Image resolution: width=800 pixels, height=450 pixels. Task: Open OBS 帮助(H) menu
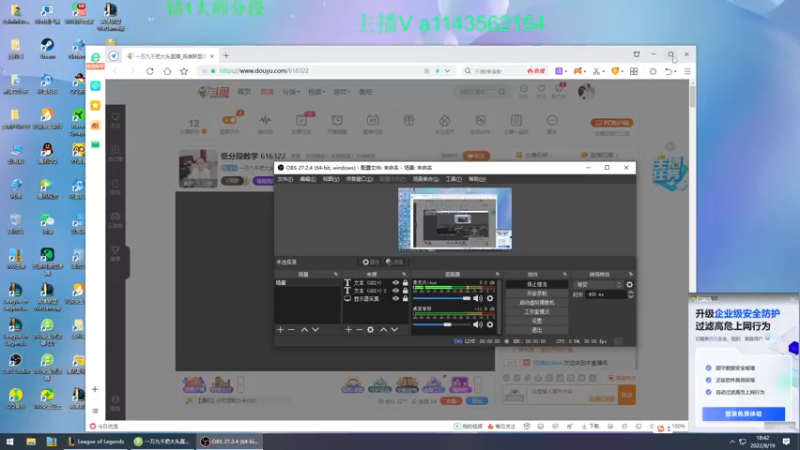(477, 179)
